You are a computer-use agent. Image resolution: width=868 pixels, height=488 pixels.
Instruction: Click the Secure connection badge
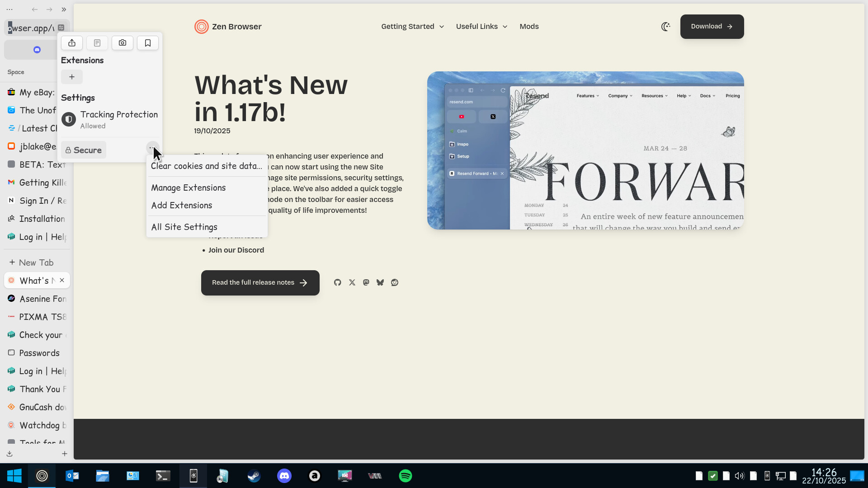84,150
